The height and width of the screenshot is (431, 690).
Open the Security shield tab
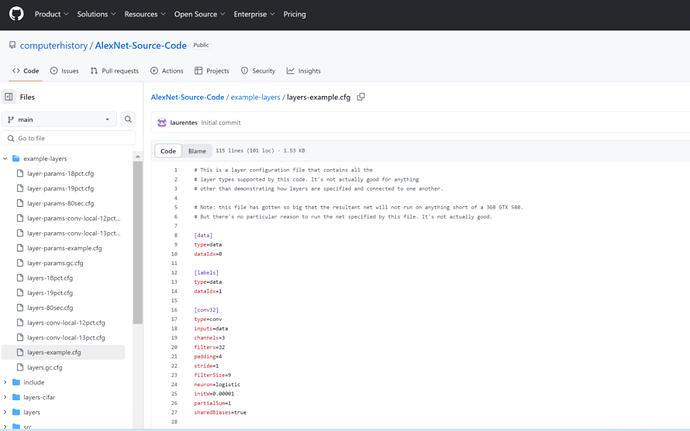pyautogui.click(x=257, y=71)
